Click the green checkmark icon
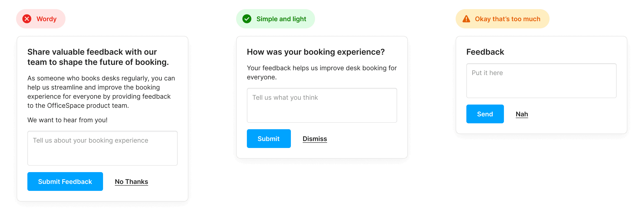644x215 pixels. tap(247, 19)
